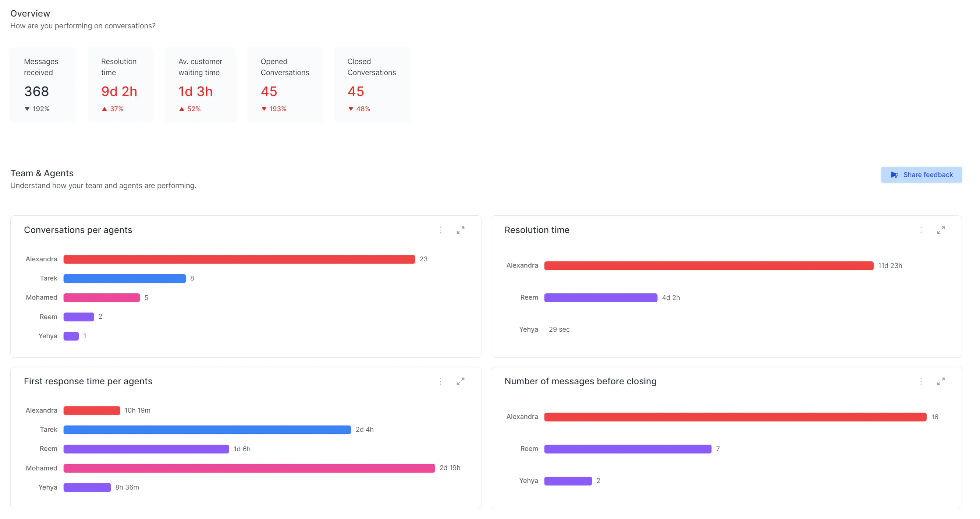Click the down arrow beside 48%
This screenshot has width=980, height=519.
click(350, 109)
